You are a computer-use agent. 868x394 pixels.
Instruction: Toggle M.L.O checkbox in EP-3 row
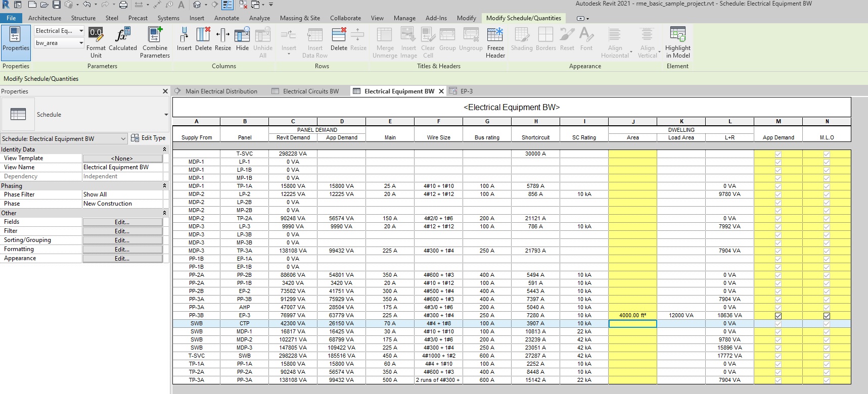point(827,316)
